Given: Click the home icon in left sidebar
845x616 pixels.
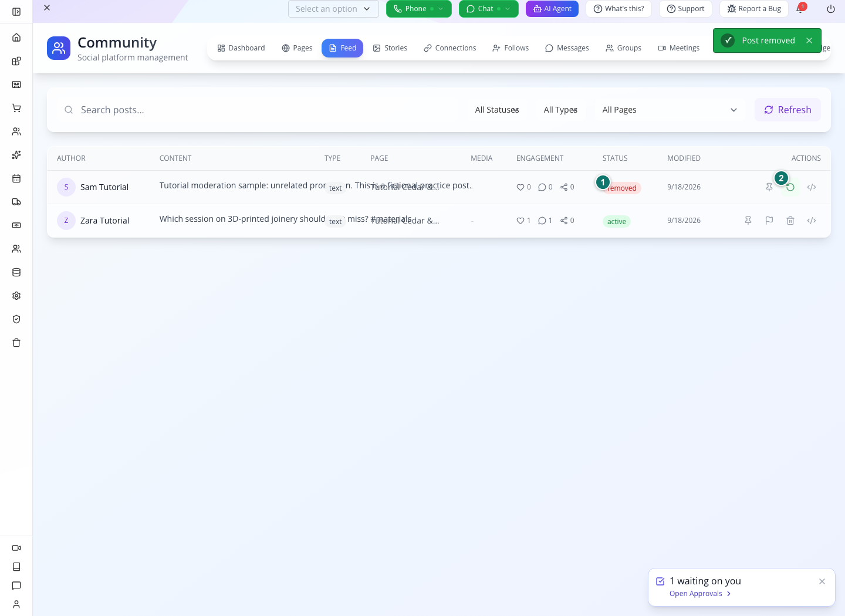Looking at the screenshot, I should pos(16,38).
